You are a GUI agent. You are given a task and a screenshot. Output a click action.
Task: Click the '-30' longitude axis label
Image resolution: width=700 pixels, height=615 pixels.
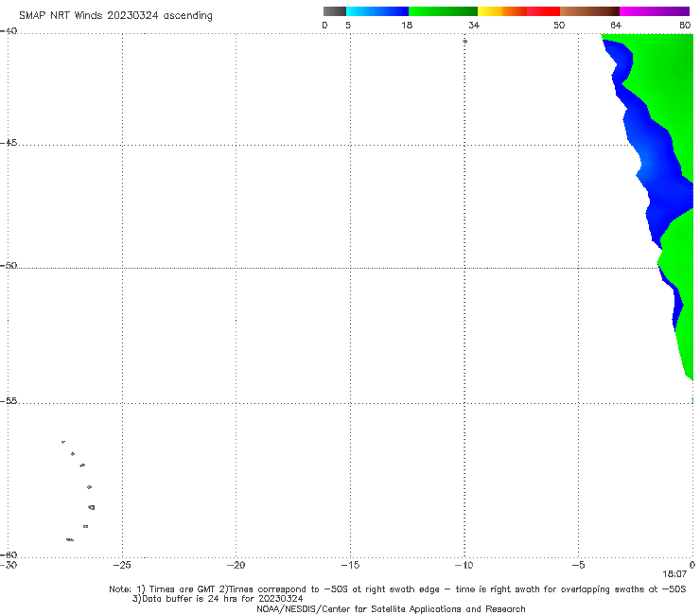(9, 565)
